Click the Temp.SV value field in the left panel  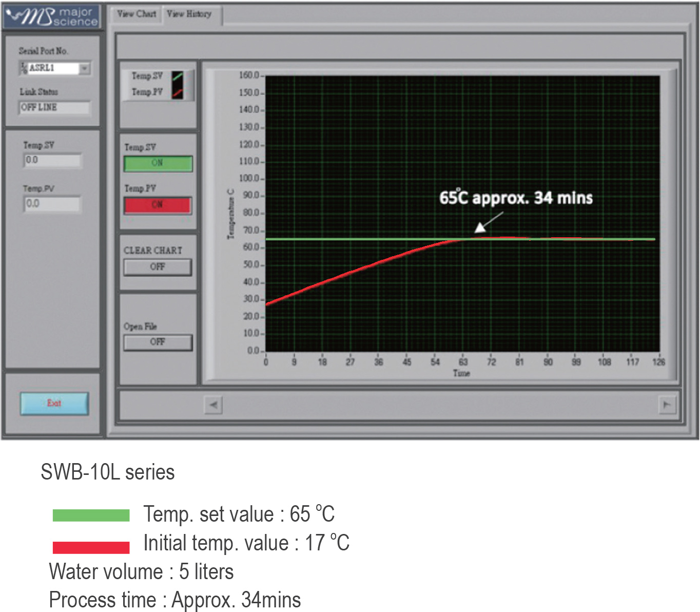pos(52,160)
